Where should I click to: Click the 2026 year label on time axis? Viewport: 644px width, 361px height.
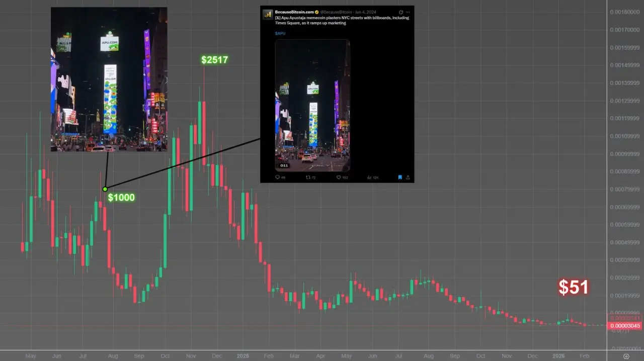(x=559, y=356)
